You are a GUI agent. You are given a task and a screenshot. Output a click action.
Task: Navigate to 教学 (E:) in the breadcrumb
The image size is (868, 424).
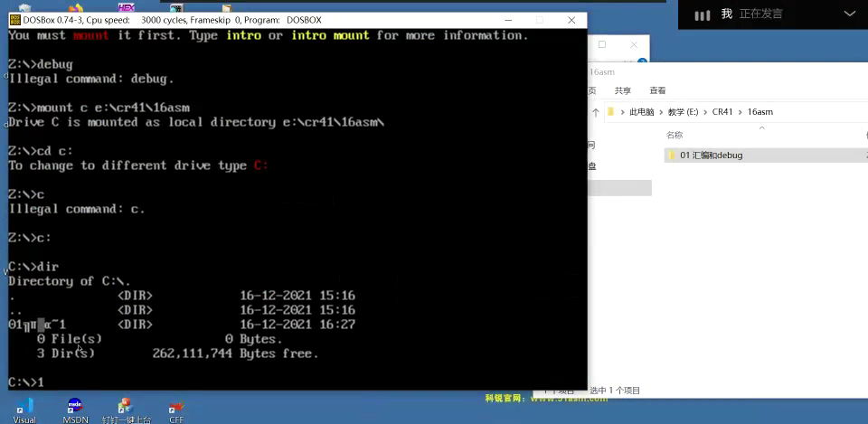[684, 112]
